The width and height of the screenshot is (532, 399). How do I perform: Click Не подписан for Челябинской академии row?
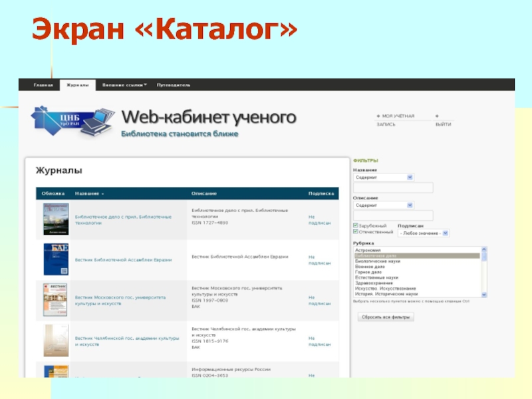click(x=319, y=341)
